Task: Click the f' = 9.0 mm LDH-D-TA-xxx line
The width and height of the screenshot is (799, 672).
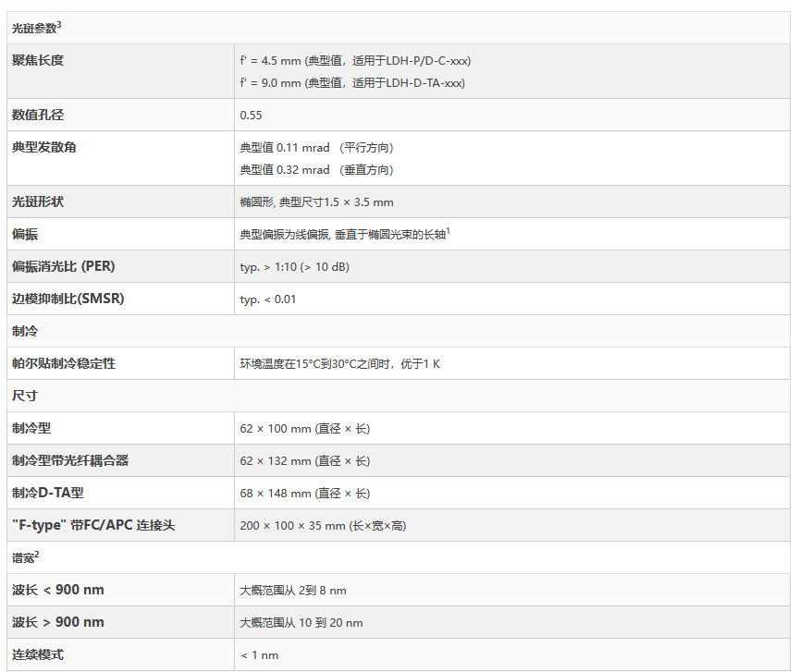Action: 351,83
